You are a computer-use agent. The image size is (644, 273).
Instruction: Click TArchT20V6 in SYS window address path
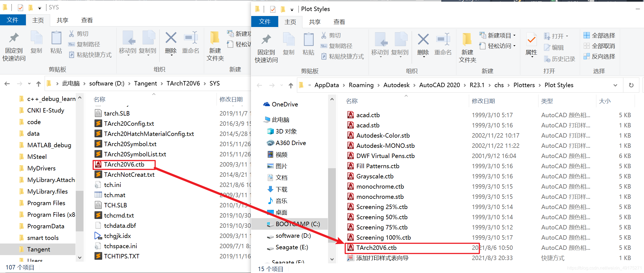pyautogui.click(x=183, y=83)
